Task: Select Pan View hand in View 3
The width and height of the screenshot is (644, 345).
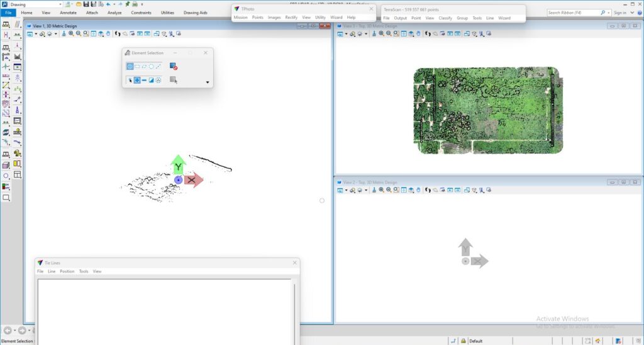Action: coord(418,34)
